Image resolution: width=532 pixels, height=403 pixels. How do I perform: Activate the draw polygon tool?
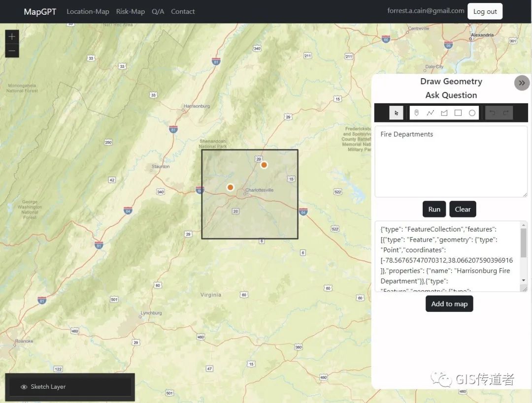(x=444, y=113)
